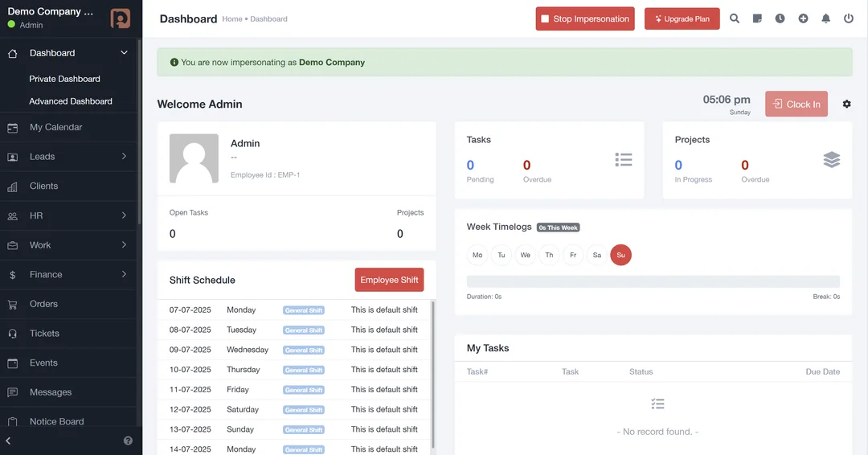This screenshot has width=868, height=455.
Task: Go to Clients in sidebar
Action: [43, 186]
